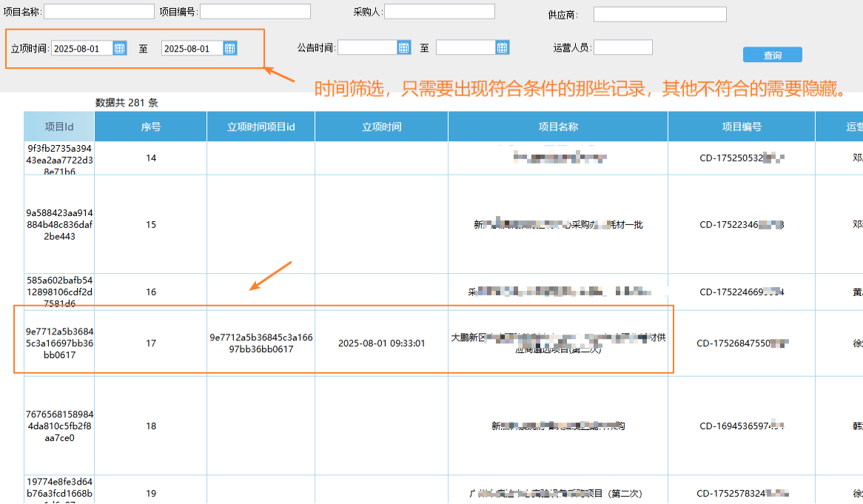Open calendar for 公告时间 end date
This screenshot has height=504, width=863.
(503, 48)
